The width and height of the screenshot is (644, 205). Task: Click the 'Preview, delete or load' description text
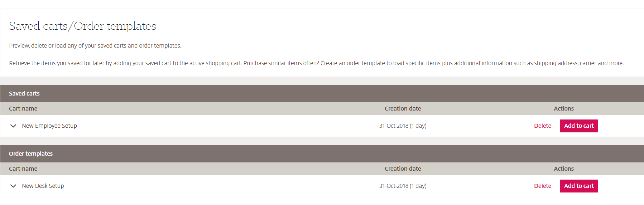(x=95, y=46)
